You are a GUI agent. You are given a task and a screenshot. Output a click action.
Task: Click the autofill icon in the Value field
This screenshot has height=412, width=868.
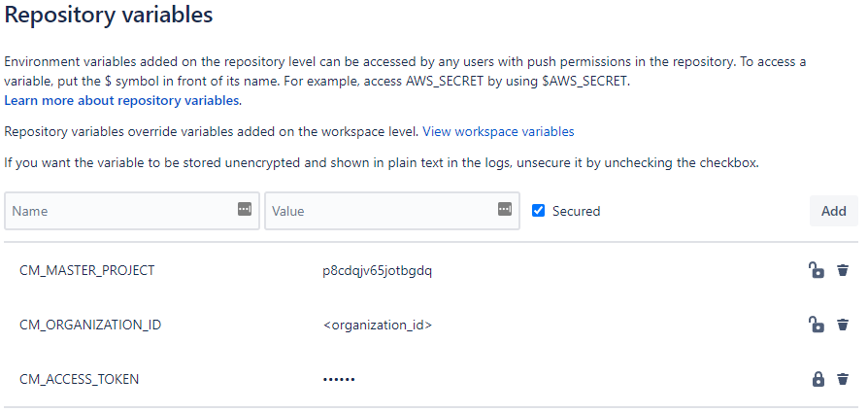[504, 210]
